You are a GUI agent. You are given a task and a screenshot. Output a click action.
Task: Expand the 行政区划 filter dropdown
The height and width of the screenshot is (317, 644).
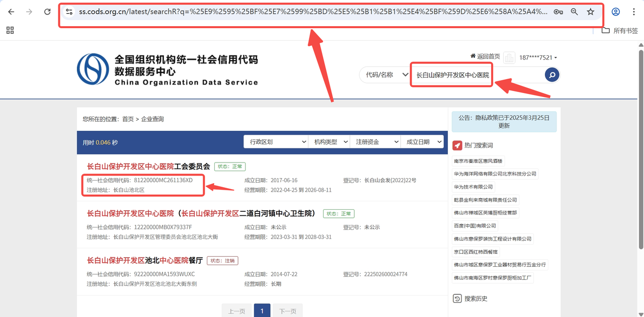(275, 142)
